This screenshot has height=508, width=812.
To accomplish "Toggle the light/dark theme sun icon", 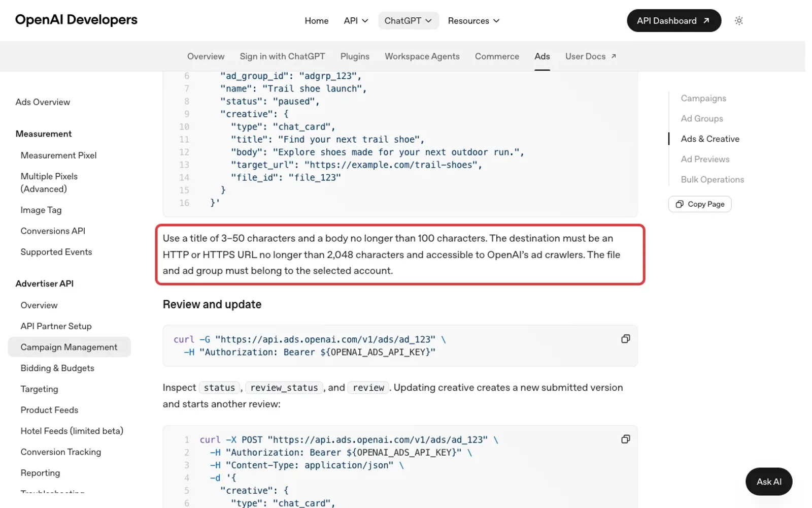I will tap(739, 21).
